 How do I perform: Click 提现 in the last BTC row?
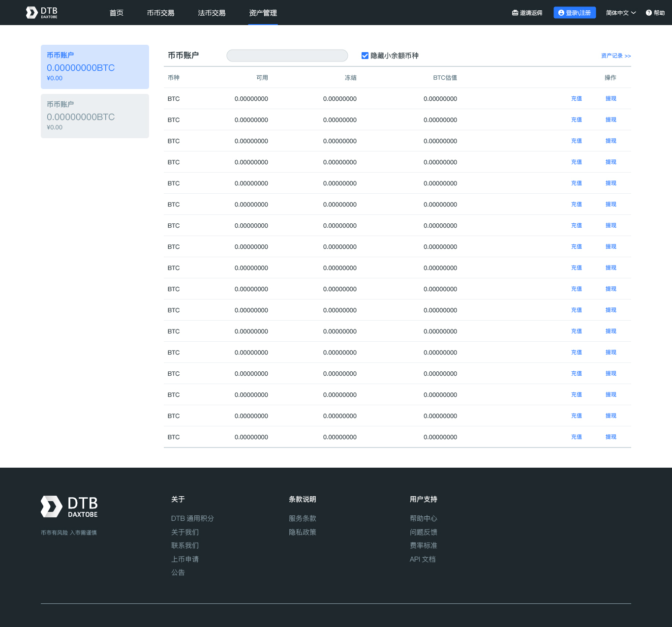(x=611, y=437)
